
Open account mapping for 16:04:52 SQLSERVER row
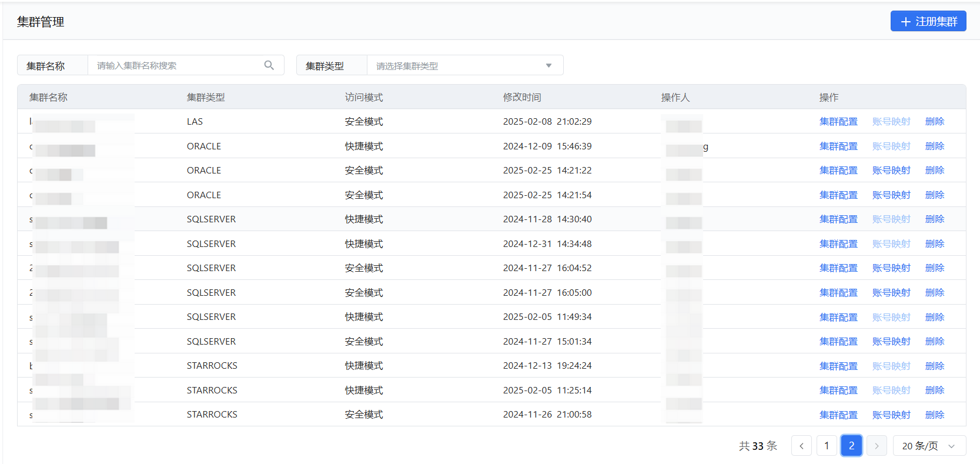pyautogui.click(x=891, y=268)
